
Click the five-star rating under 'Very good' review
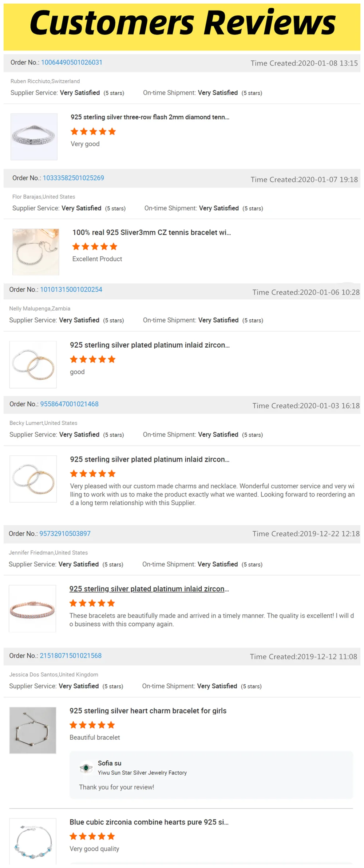point(92,132)
